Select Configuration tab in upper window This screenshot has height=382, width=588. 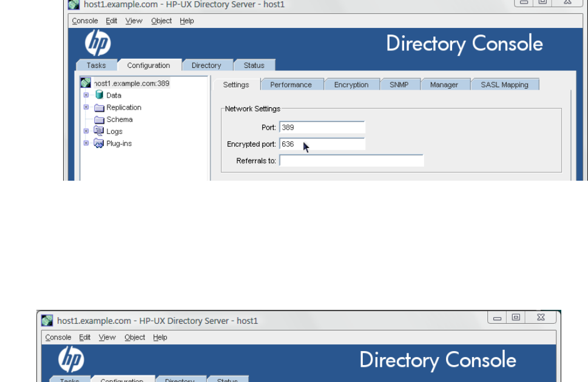tap(149, 65)
